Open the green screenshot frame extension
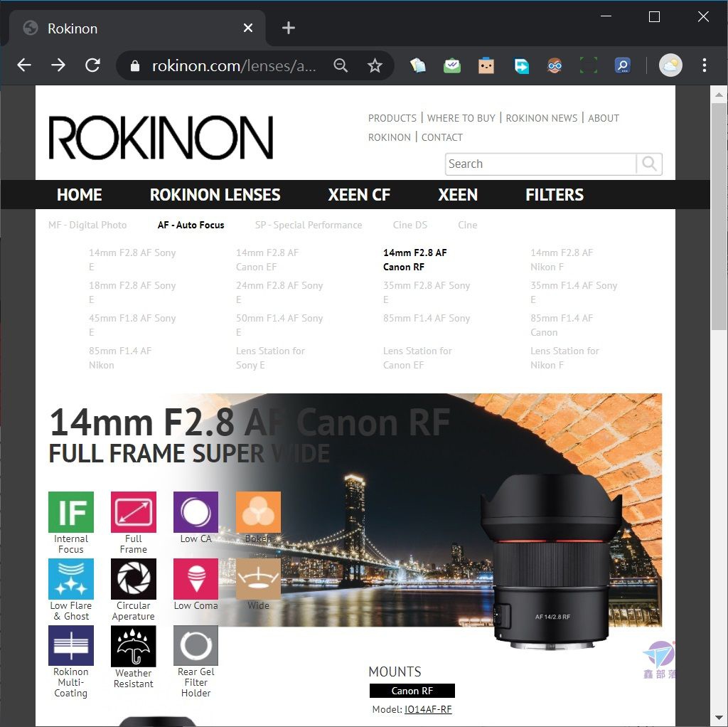The image size is (728, 727). 588,65
